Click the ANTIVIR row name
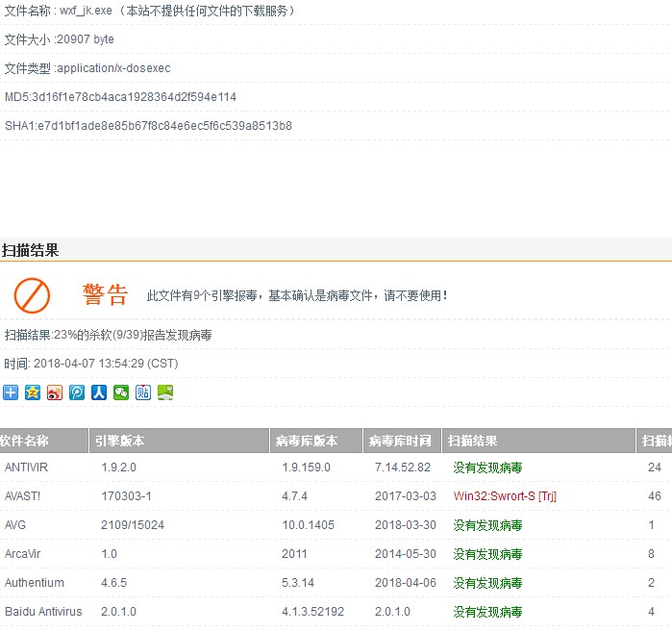672x632 pixels. (26, 467)
